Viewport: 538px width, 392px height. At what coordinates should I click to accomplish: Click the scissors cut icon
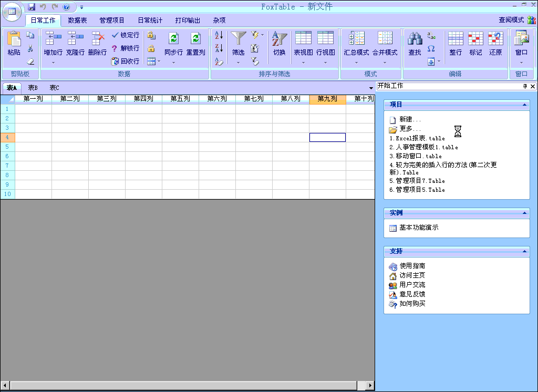pos(30,48)
